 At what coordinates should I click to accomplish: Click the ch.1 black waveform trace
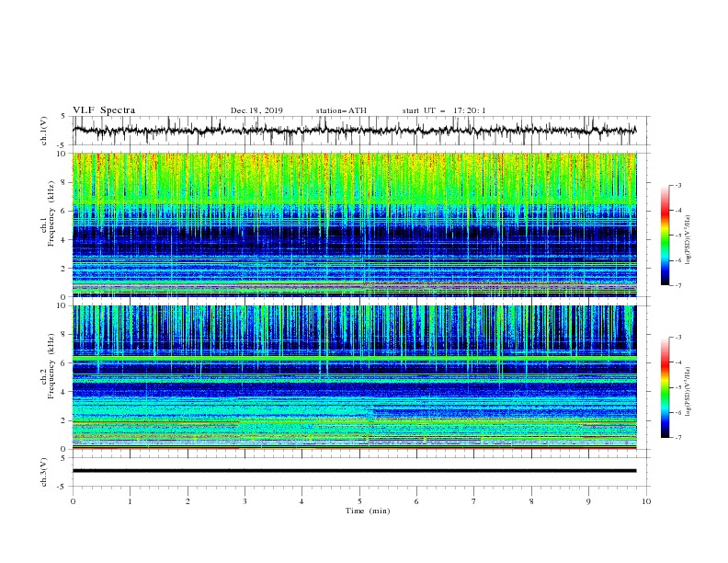(354, 130)
